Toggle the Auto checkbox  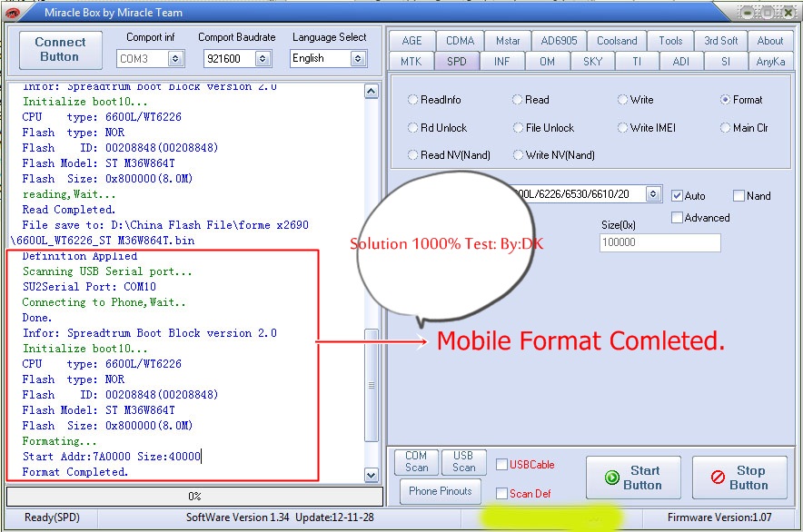677,195
